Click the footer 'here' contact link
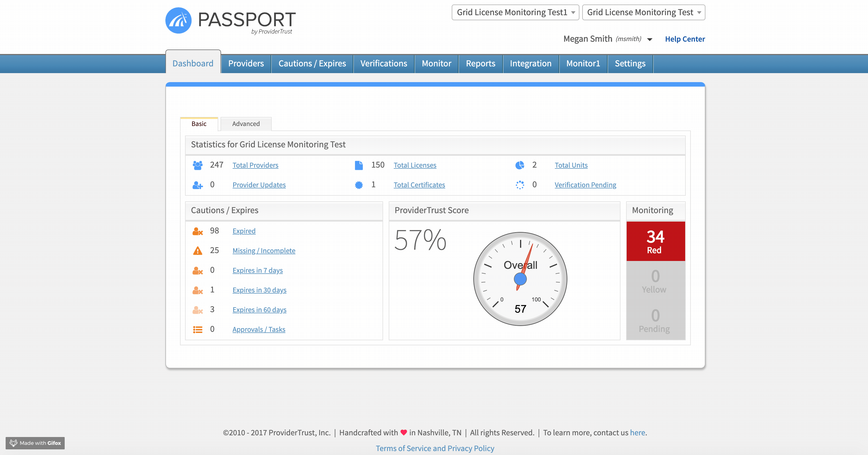This screenshot has width=868, height=455. click(638, 433)
